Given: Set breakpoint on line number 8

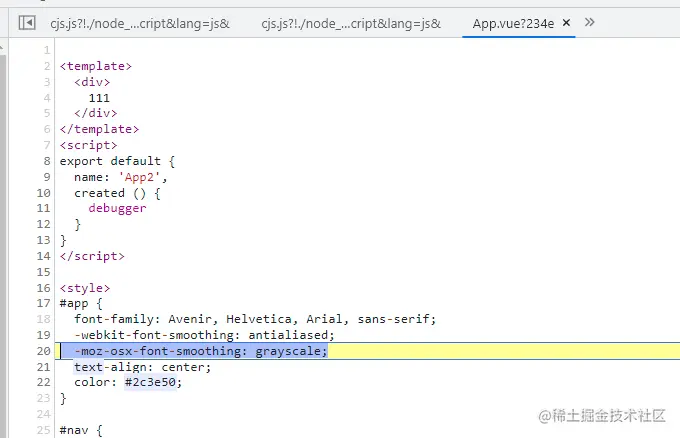Looking at the screenshot, I should (x=47, y=161).
